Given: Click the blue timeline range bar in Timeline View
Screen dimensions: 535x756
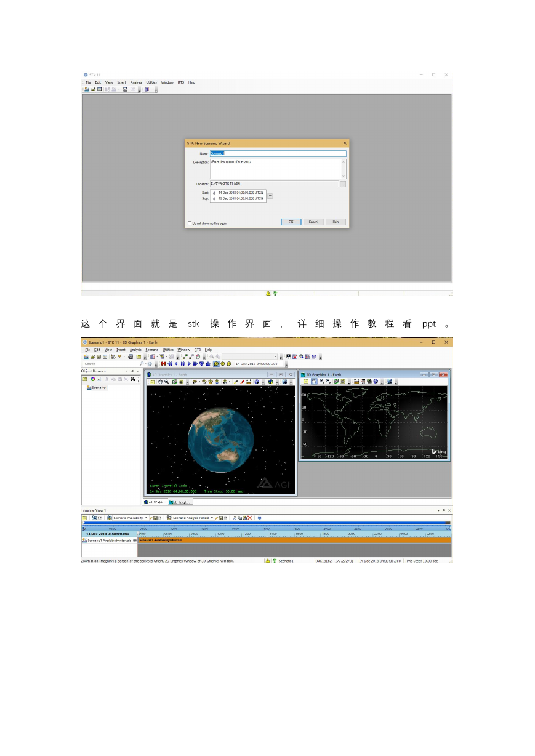Looking at the screenshot, I should 267,524.
